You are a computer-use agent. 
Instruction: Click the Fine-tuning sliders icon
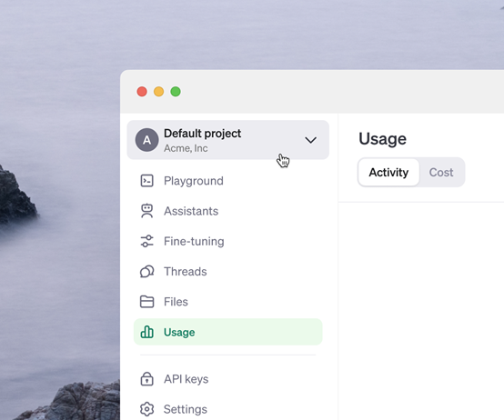coord(146,241)
